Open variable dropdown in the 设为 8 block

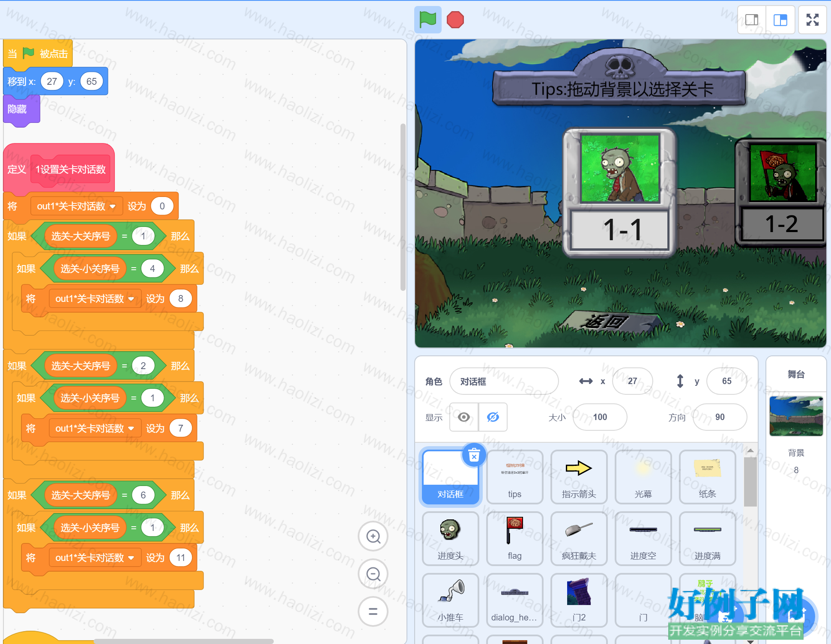pyautogui.click(x=95, y=299)
